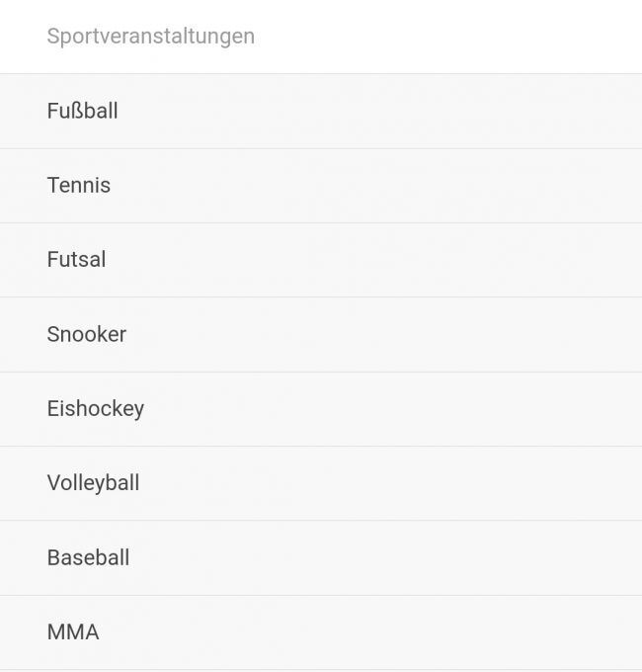Click the Fußball text label

[x=83, y=111]
